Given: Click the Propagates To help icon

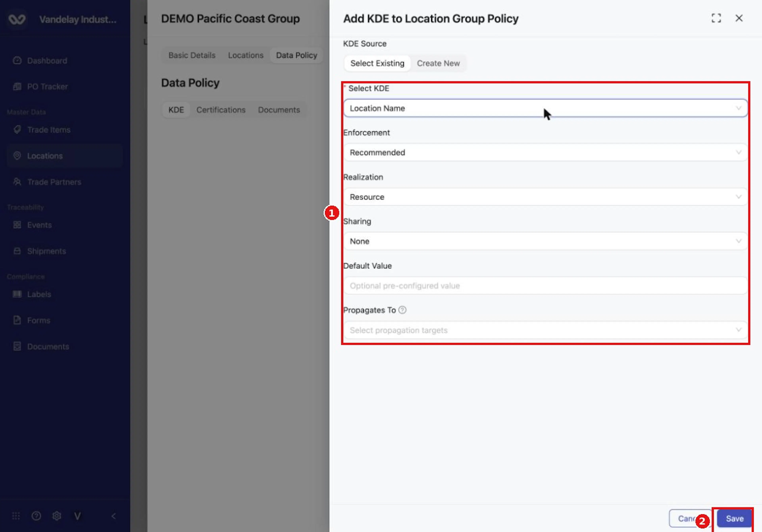Looking at the screenshot, I should [402, 310].
